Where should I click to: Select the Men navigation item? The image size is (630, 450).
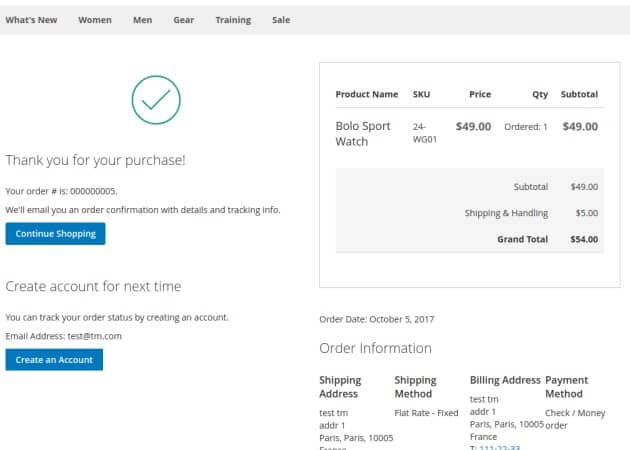142,19
